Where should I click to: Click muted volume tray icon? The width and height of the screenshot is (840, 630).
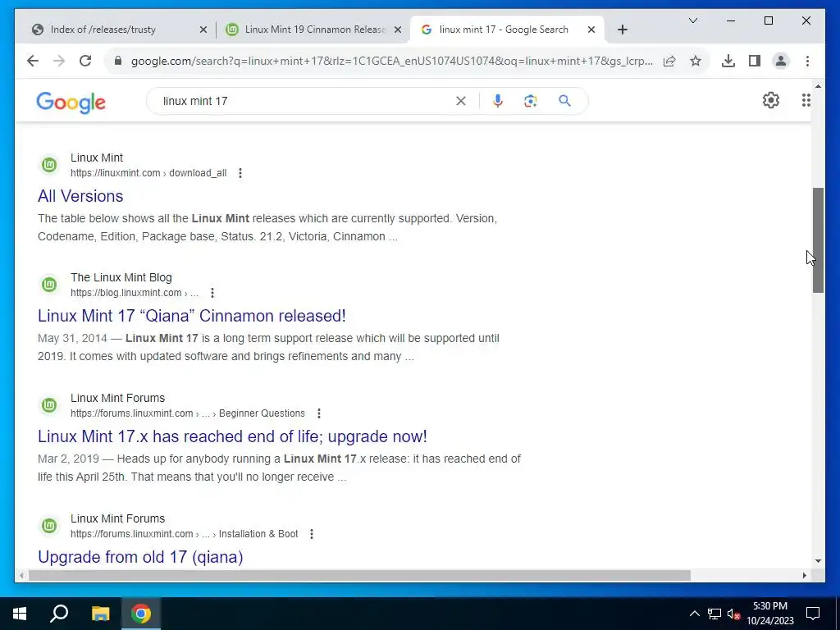[733, 614]
